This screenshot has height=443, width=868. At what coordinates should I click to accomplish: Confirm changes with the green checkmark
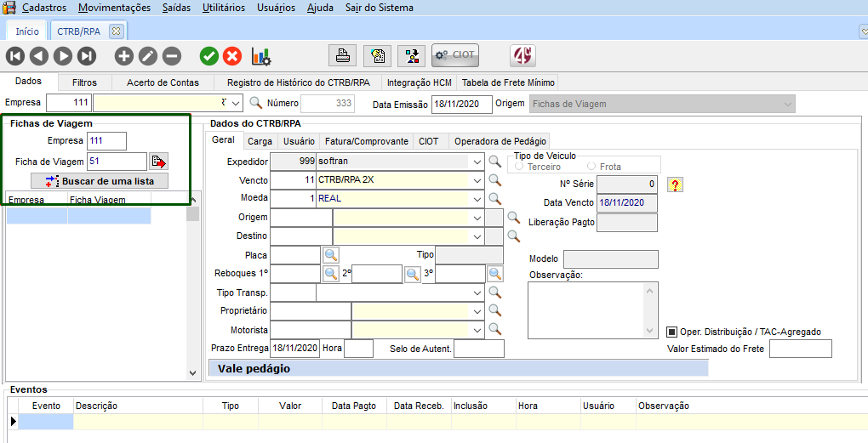208,56
